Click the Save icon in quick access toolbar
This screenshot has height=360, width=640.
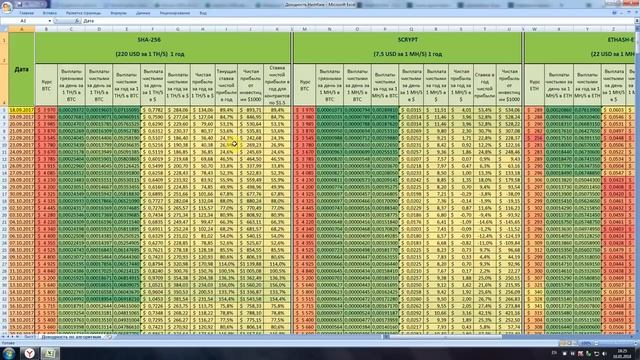click(x=19, y=4)
